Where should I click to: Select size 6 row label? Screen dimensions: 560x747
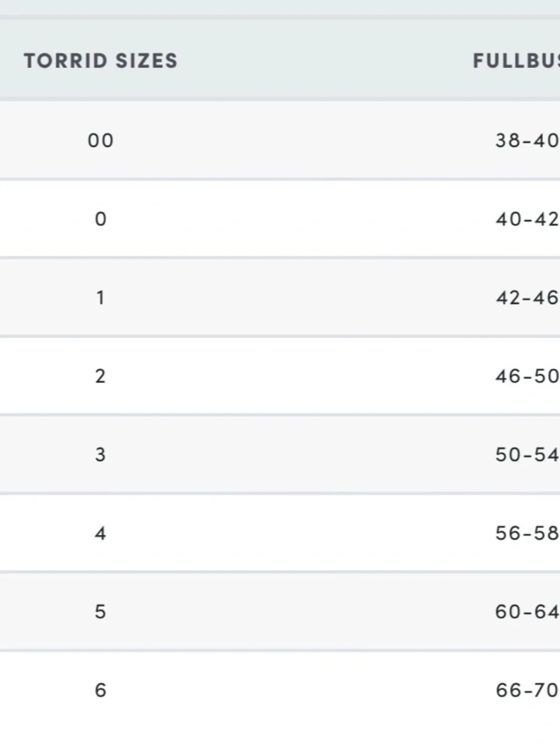click(x=101, y=690)
